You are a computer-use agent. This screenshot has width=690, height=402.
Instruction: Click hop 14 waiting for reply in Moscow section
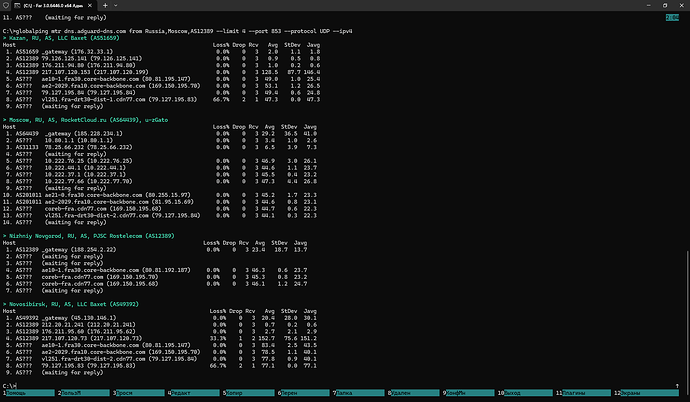point(55,222)
